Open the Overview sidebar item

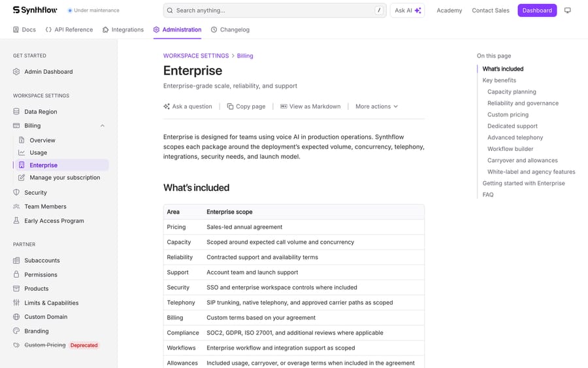(61, 140)
